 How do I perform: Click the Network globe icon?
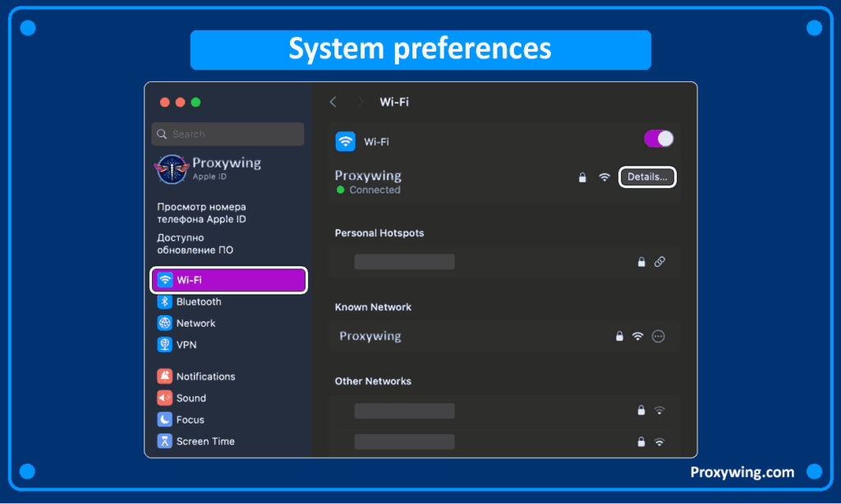pyautogui.click(x=164, y=323)
